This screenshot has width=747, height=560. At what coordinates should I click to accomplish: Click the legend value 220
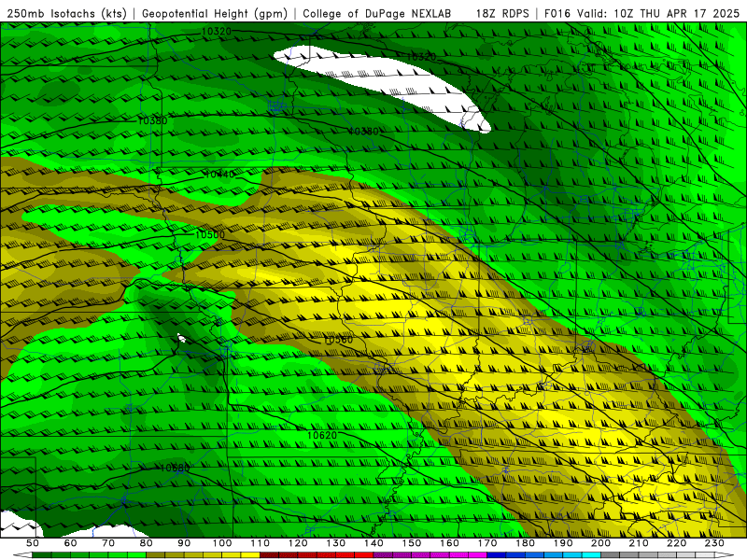[677, 543]
